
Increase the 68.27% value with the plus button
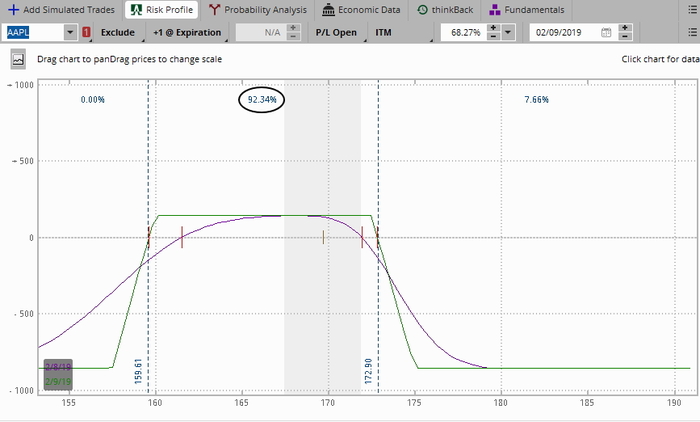493,28
